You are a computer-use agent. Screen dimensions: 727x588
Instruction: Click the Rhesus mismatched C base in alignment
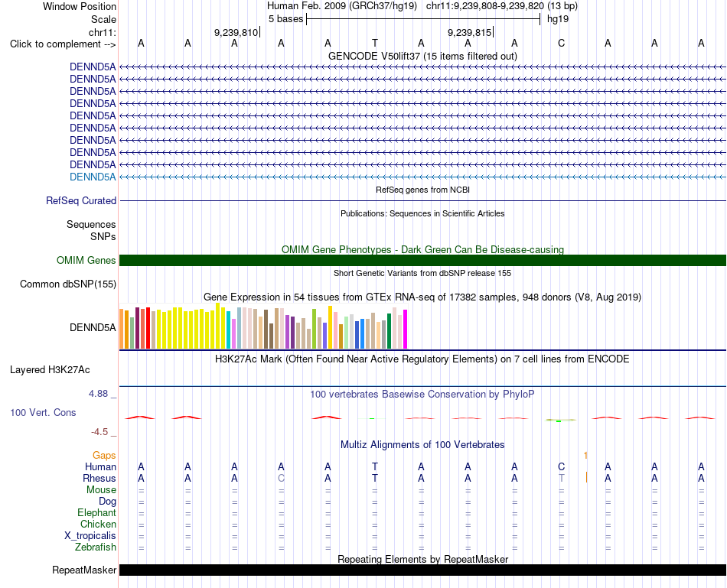point(281,478)
